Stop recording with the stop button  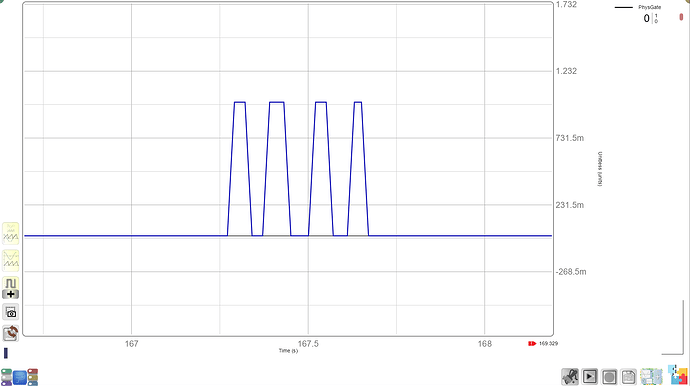click(x=609, y=377)
